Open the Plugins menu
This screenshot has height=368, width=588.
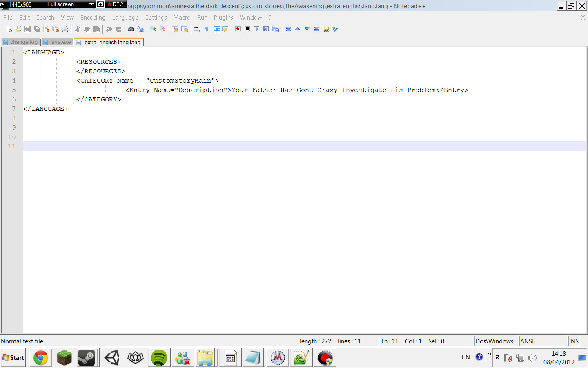pos(223,18)
